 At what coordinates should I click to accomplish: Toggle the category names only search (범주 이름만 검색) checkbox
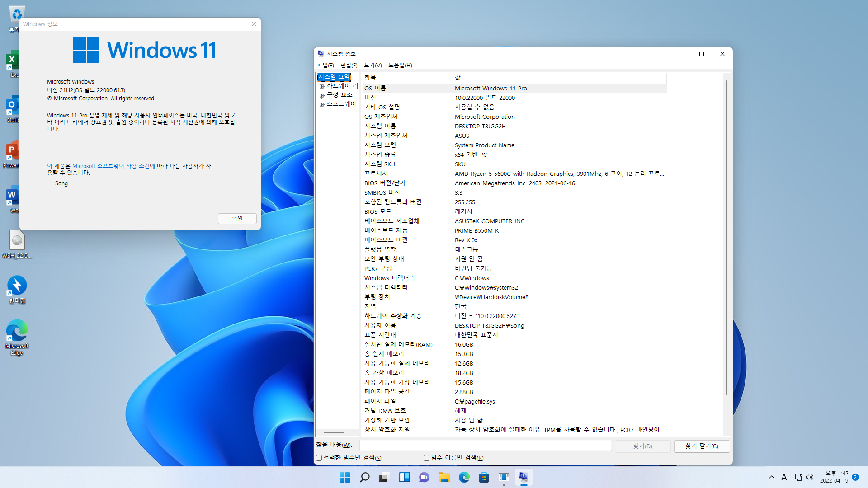coord(426,458)
